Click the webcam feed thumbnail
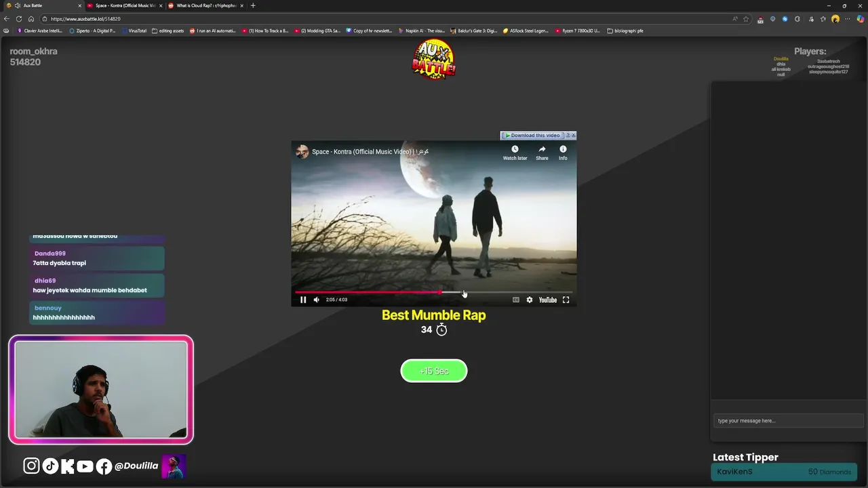The height and width of the screenshot is (488, 868). (101, 390)
